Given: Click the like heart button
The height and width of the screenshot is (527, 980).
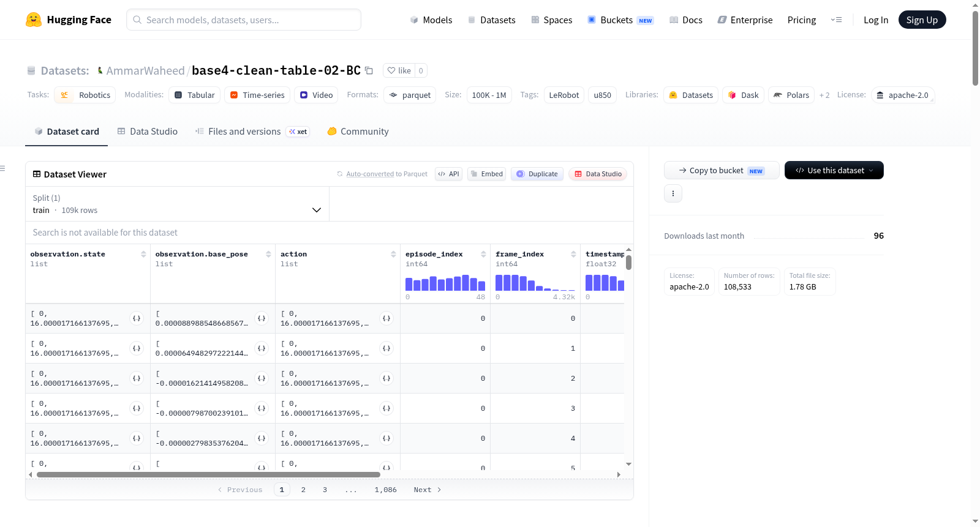Looking at the screenshot, I should 399,70.
